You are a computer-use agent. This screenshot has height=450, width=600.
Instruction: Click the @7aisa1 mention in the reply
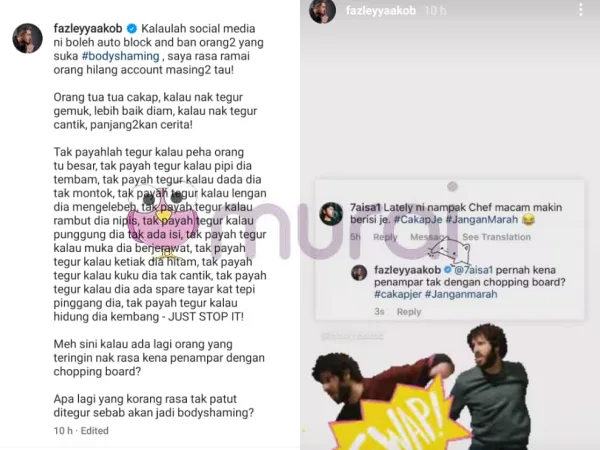pos(473,270)
